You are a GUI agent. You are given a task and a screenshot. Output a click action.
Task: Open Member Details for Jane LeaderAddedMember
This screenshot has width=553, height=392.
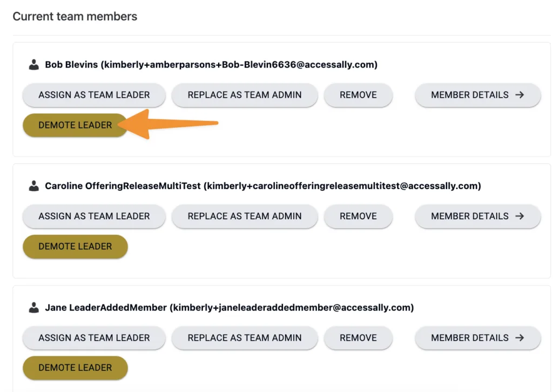(x=477, y=338)
